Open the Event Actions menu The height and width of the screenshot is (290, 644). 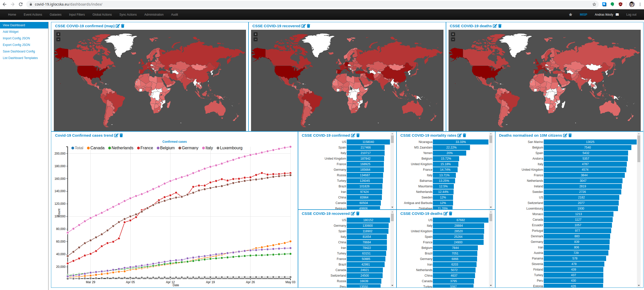(x=33, y=15)
